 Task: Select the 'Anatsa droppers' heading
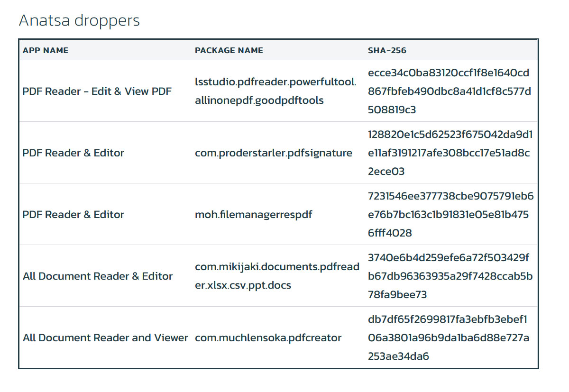tap(79, 21)
